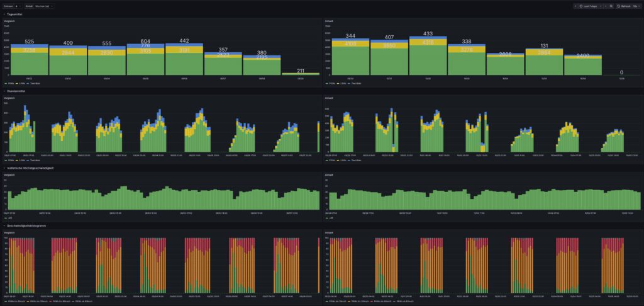Click the green v85 legend color swatch
Viewport: 644px width, 306px height.
(x=5, y=218)
